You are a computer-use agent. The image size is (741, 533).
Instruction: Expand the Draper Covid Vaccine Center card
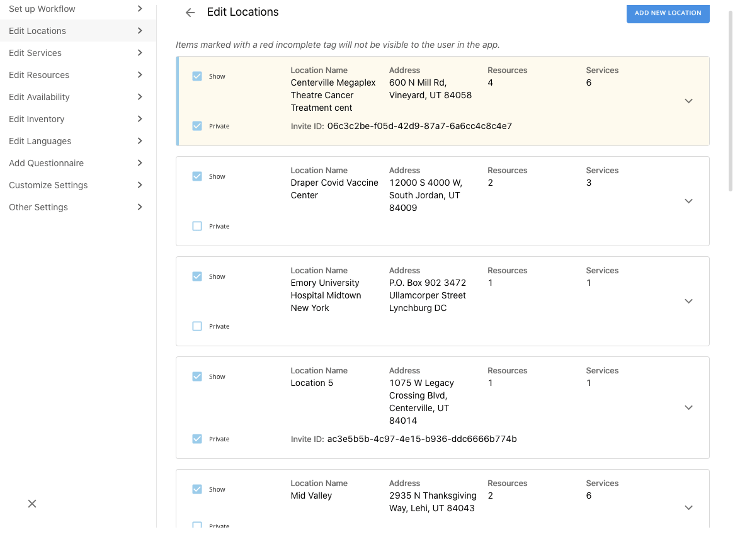tap(689, 201)
